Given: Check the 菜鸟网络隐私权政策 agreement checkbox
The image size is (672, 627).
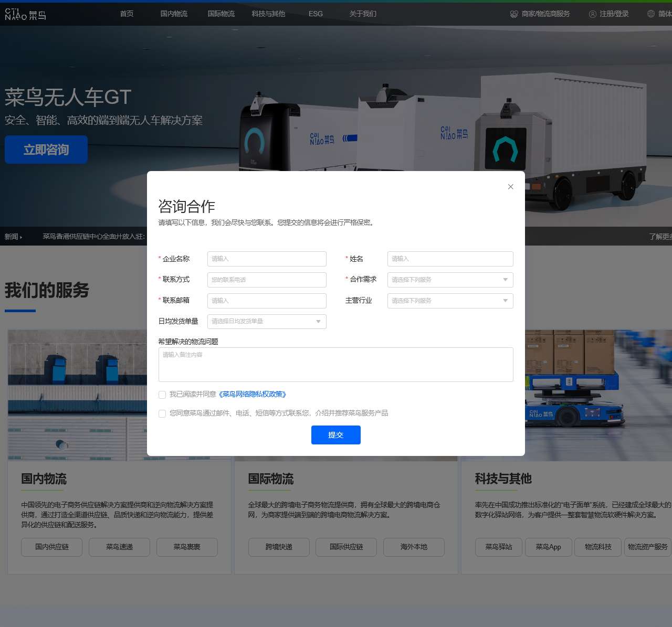Looking at the screenshot, I should tap(162, 395).
